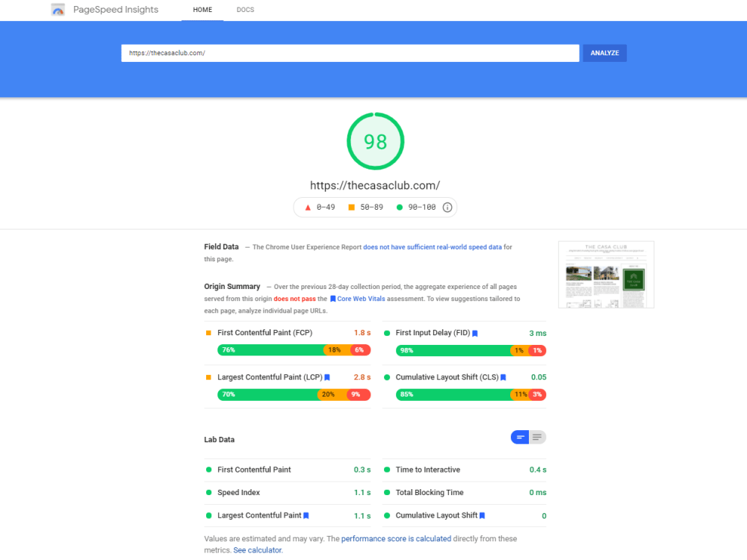Click the bookmark icon beside lab Largest Contentful Paint

[306, 516]
